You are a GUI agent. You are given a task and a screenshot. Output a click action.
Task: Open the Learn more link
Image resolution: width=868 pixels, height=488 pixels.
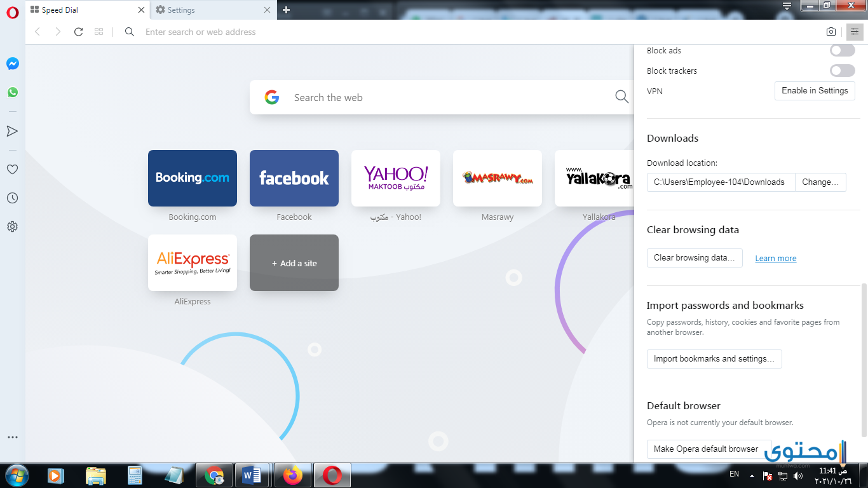[x=775, y=258]
